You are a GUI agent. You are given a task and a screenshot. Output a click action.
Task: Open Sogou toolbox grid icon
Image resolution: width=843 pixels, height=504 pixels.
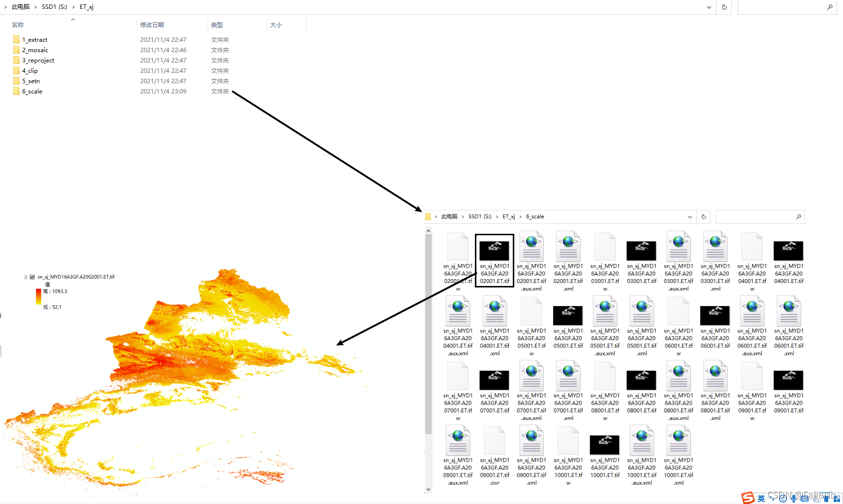836,499
